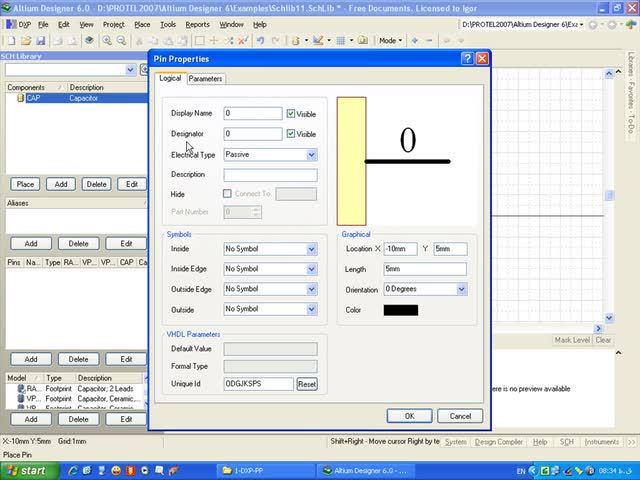Image resolution: width=640 pixels, height=480 pixels.
Task: Click the blue plus add part icon
Action: coord(414,40)
